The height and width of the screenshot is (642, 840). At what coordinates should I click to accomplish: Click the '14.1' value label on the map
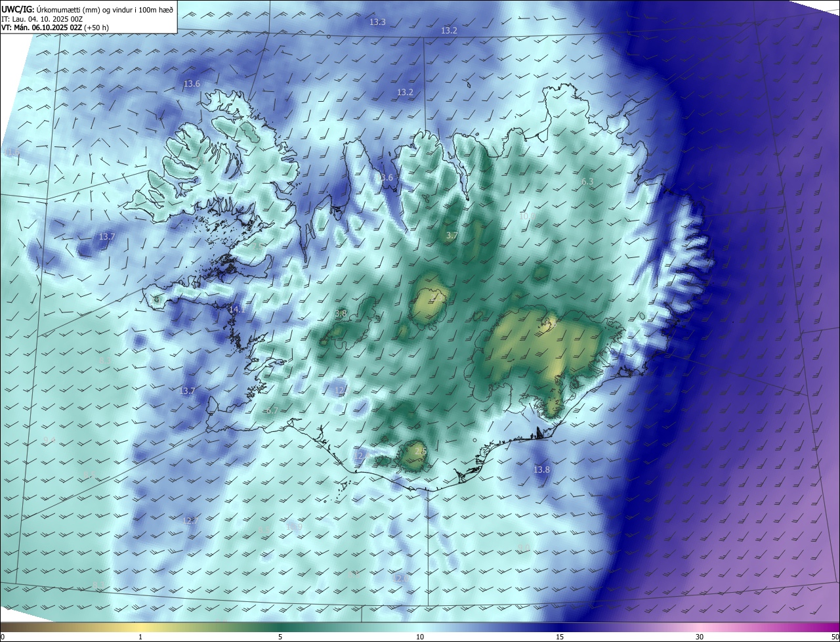(237, 309)
